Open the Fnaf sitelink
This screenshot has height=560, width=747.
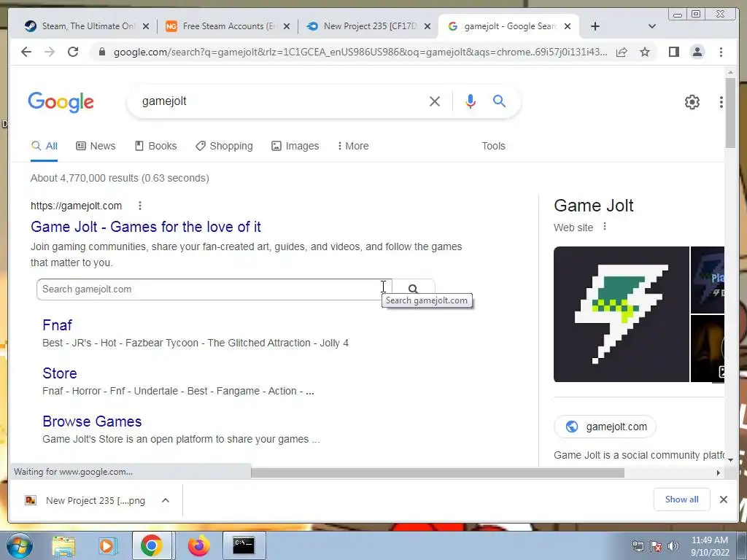(x=57, y=324)
